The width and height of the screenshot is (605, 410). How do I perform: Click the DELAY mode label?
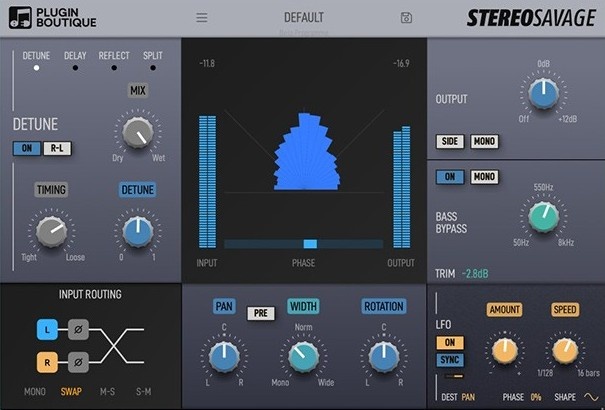75,56
